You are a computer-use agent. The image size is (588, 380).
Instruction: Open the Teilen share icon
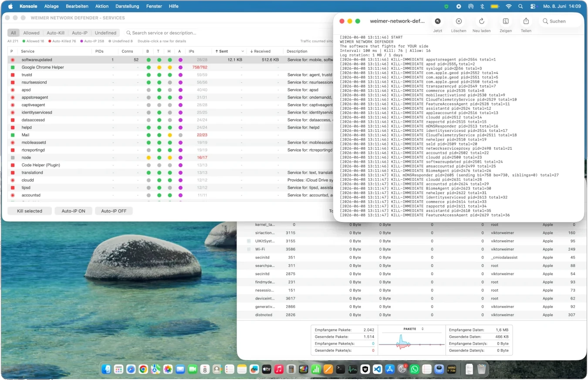pyautogui.click(x=526, y=21)
